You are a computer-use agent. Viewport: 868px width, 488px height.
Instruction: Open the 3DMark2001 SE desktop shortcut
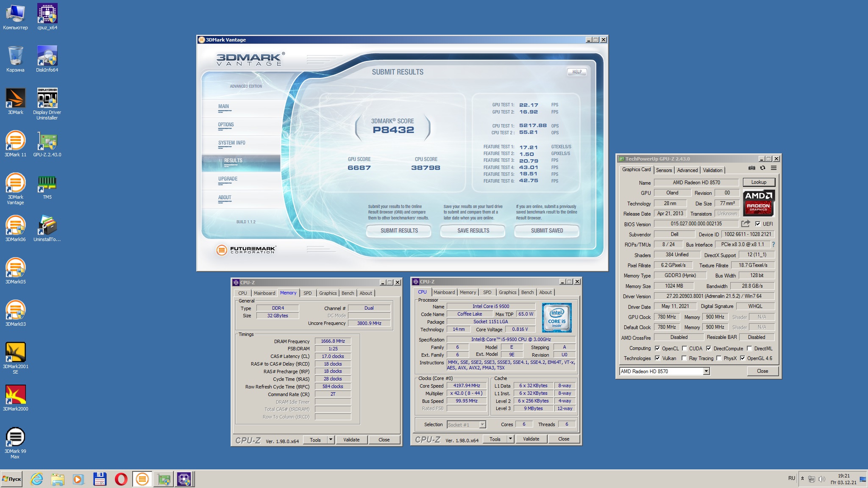tap(15, 358)
